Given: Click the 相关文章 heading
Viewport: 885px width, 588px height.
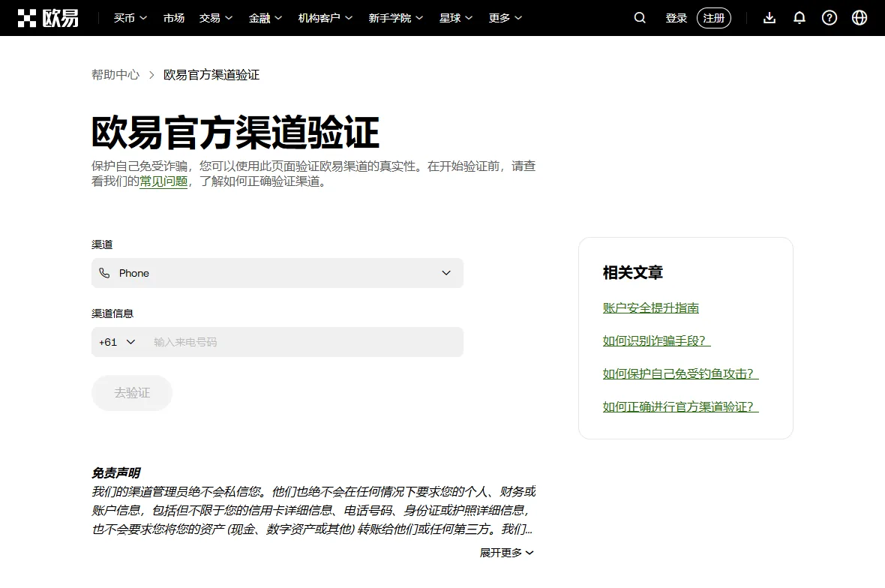Looking at the screenshot, I should (x=633, y=272).
